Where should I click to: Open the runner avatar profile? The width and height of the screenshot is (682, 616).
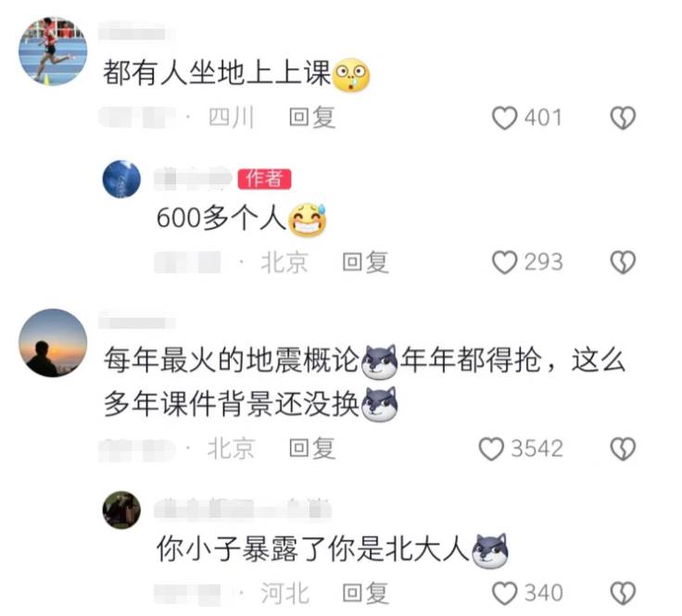click(53, 51)
